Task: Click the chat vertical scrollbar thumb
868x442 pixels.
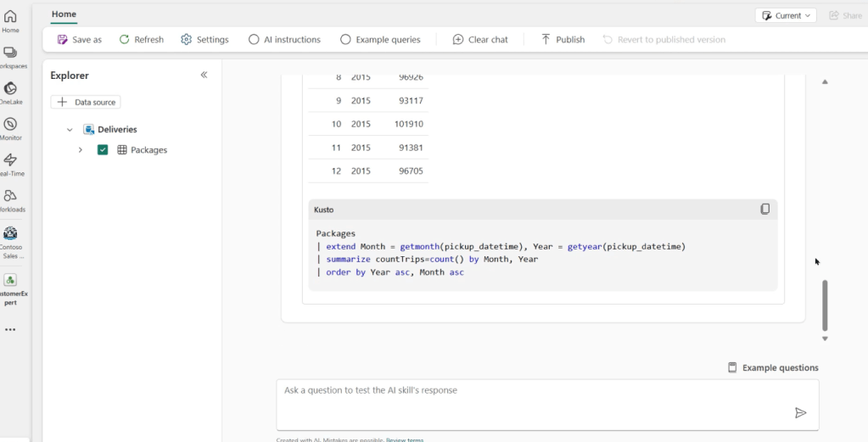Action: 824,304
